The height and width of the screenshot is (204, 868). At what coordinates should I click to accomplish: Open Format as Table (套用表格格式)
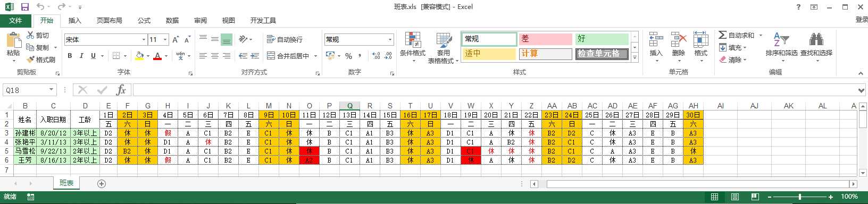pyautogui.click(x=444, y=48)
